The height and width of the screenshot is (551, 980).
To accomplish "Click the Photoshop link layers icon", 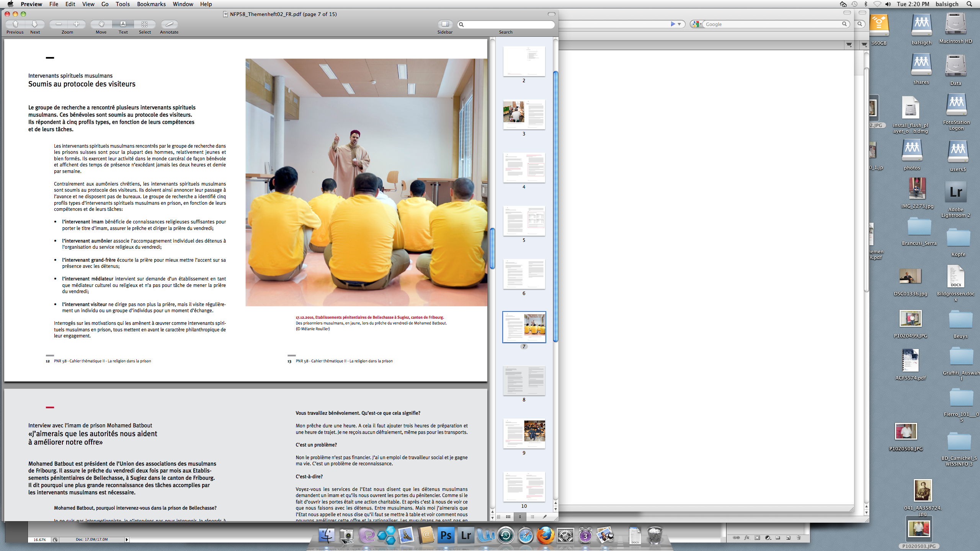I will (736, 538).
